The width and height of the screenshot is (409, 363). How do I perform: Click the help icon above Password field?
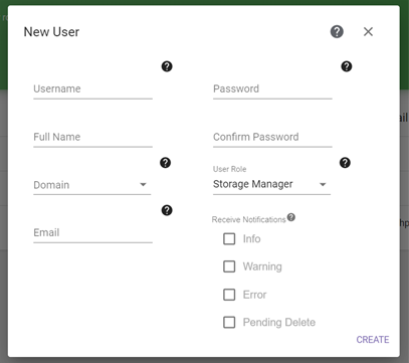346,66
